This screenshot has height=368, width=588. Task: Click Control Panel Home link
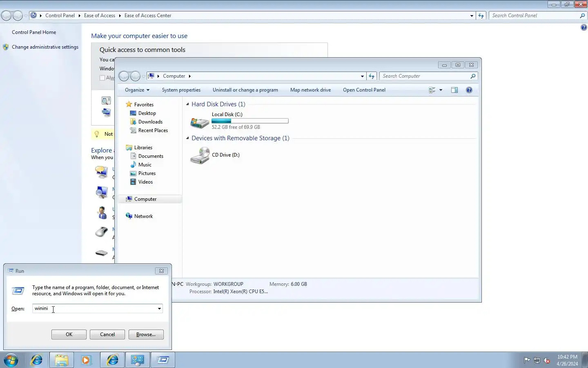[x=34, y=32]
